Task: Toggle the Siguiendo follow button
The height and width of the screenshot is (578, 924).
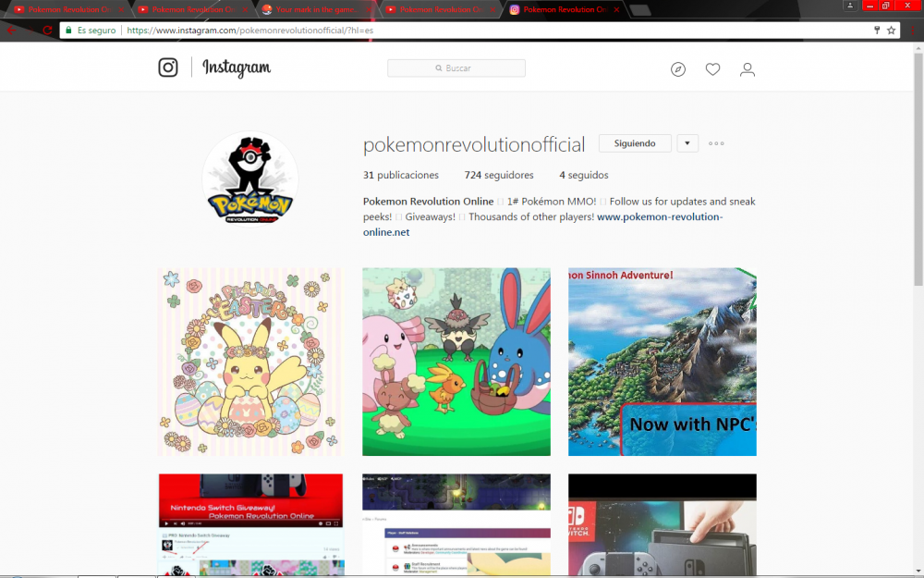Action: pos(635,143)
